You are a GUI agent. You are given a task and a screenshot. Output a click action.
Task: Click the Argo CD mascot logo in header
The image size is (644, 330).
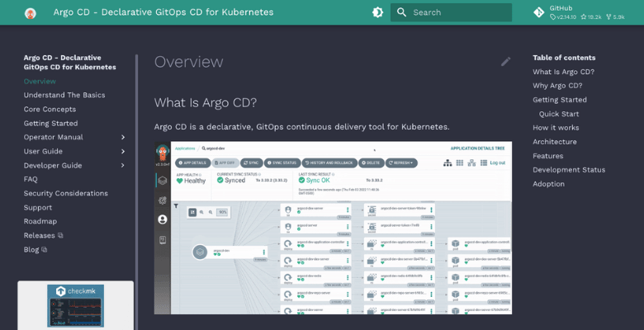31,13
